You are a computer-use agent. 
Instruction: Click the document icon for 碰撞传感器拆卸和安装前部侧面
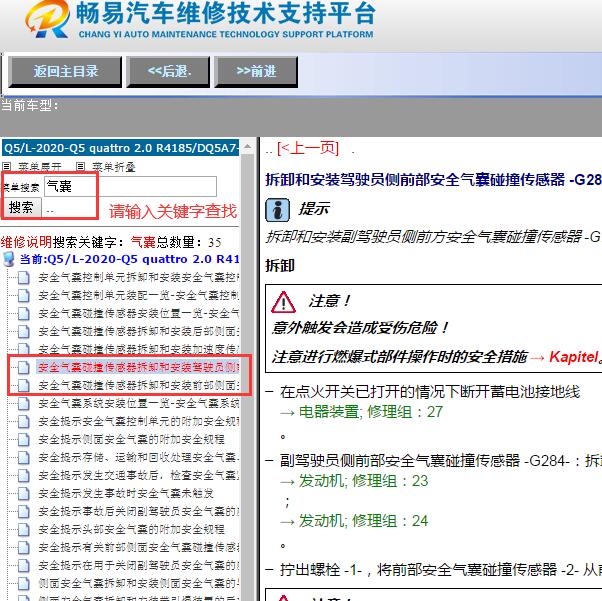[24, 385]
